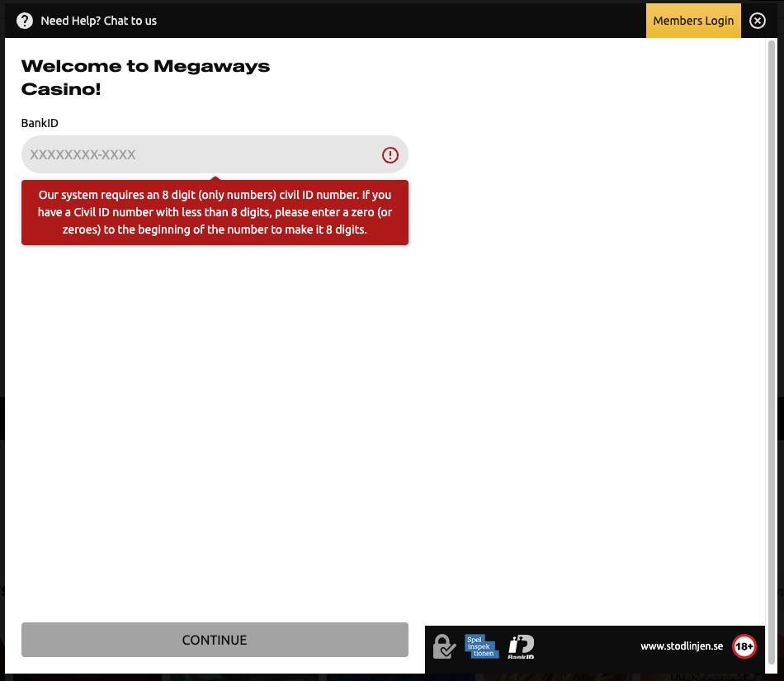Click the red error warning icon in the BankID field
This screenshot has width=784, height=681.
(x=390, y=155)
